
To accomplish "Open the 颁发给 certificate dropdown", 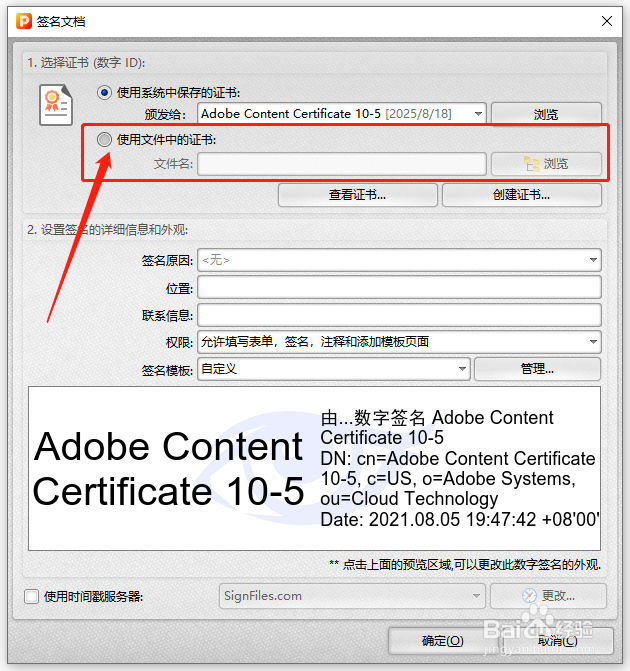I will [342, 114].
